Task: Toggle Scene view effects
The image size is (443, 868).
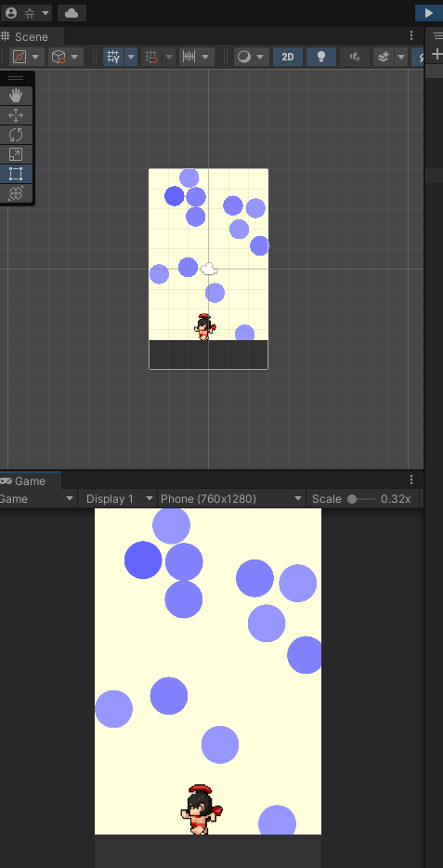Action: 384,57
